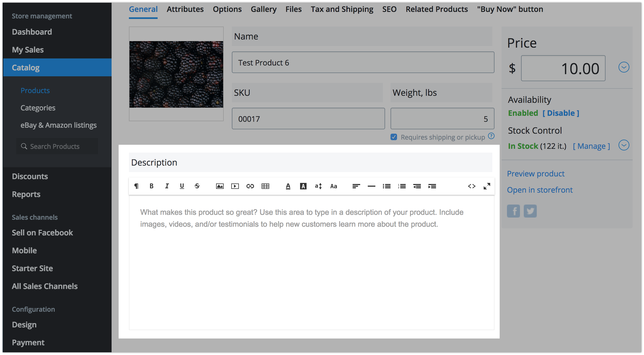Expand the Stock Control chevron
Viewport: 644px width, 355px height.
click(624, 145)
